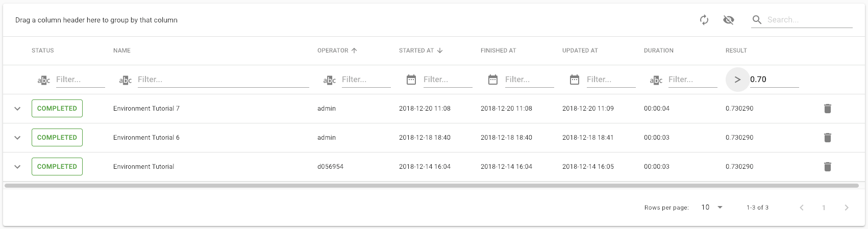Open the Finished At filter calendar icon
The image size is (868, 229).
coord(493,80)
